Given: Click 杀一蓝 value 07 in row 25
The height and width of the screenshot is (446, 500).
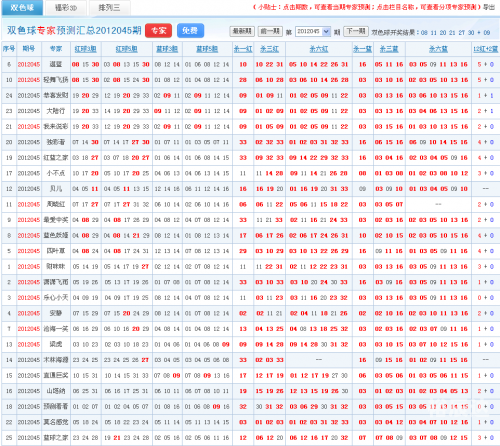Looking at the screenshot, I should 362,438.
